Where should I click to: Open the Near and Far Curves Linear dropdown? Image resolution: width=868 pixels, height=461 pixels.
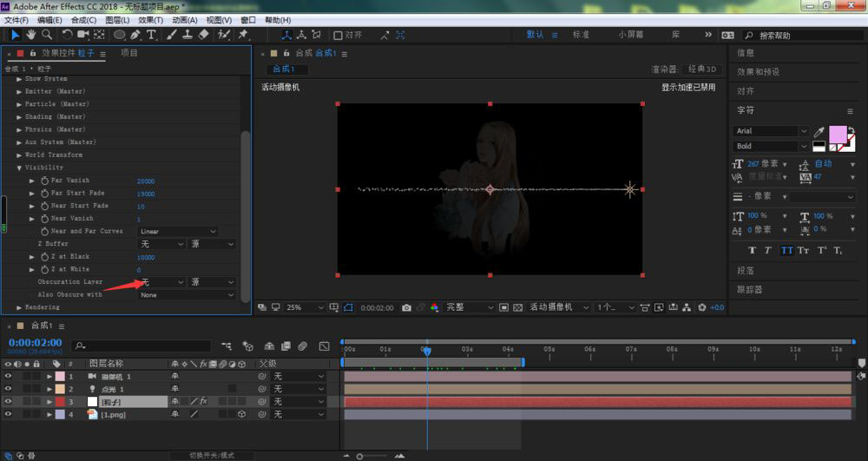tap(177, 231)
